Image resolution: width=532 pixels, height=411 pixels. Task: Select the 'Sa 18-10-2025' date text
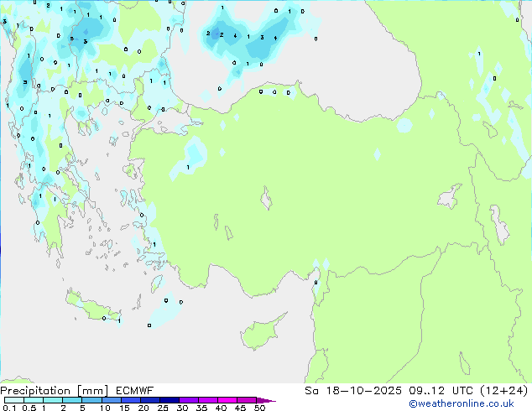tap(353, 391)
